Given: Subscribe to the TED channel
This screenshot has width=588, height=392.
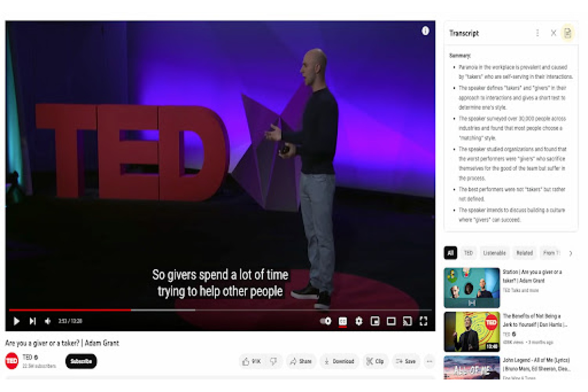Looking at the screenshot, I should tap(81, 361).
